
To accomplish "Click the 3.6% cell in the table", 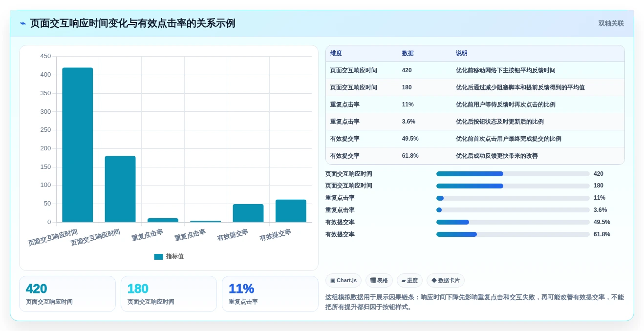I will pos(425,122).
